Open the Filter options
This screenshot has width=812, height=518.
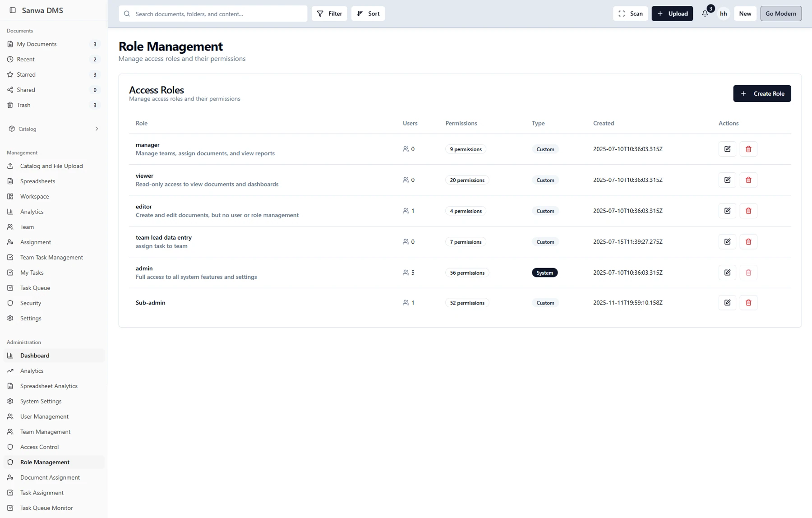(329, 14)
